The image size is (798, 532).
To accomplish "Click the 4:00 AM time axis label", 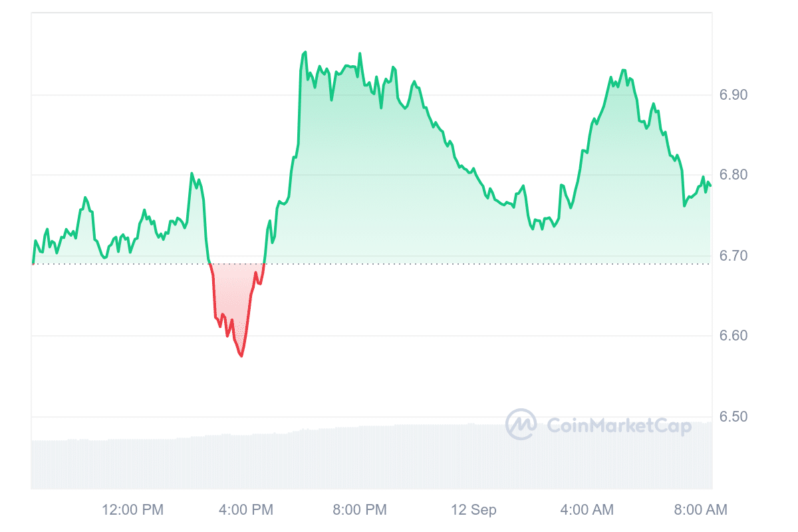I will pos(586,510).
